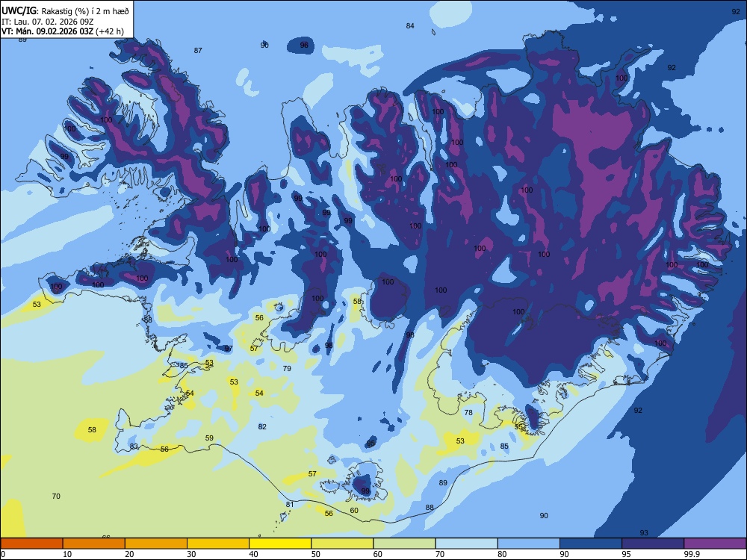Pick the dark indigo 95–99.9 legend swatch
This screenshot has height=560, width=747.
(653, 544)
